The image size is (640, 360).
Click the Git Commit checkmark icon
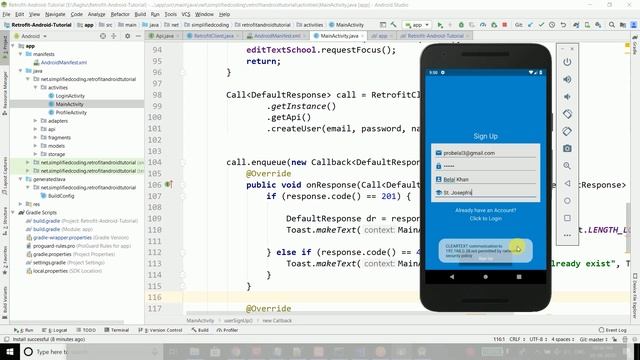click(541, 25)
